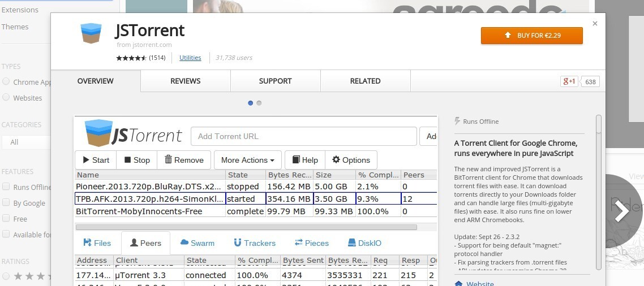
Task: Click the Start play icon button
Action: (x=96, y=160)
